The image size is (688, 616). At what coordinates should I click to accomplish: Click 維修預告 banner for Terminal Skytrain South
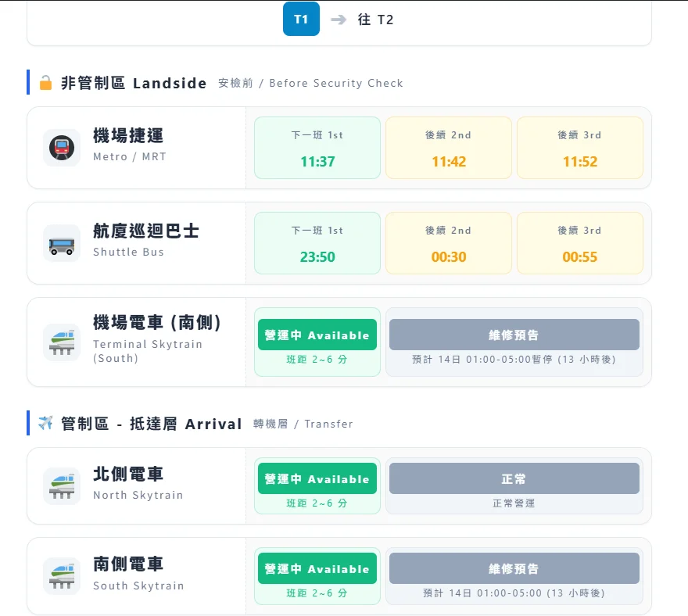pos(514,335)
